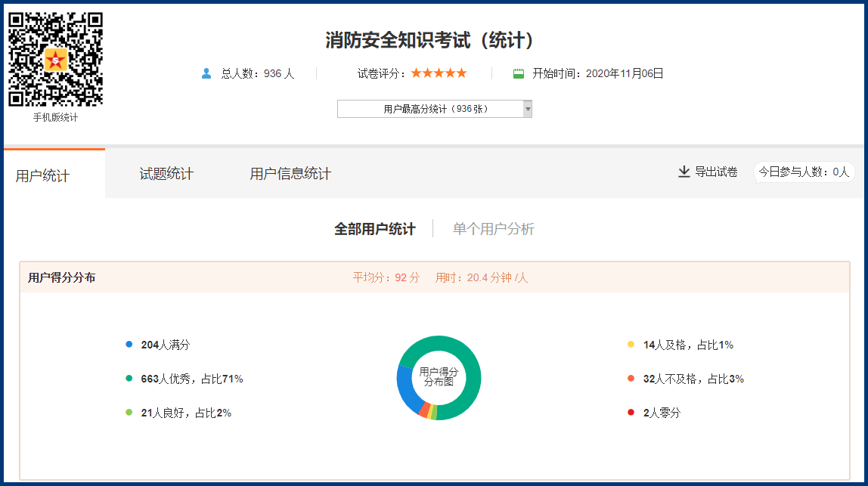Go to the 用户信息统计 tab

[290, 174]
